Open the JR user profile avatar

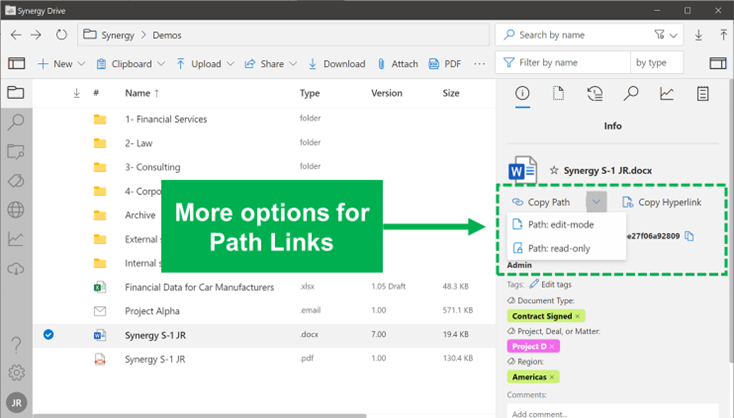(16, 403)
